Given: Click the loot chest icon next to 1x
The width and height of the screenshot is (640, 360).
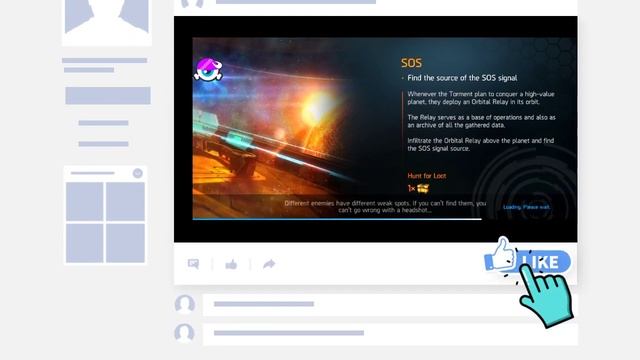Looking at the screenshot, I should coord(423,189).
